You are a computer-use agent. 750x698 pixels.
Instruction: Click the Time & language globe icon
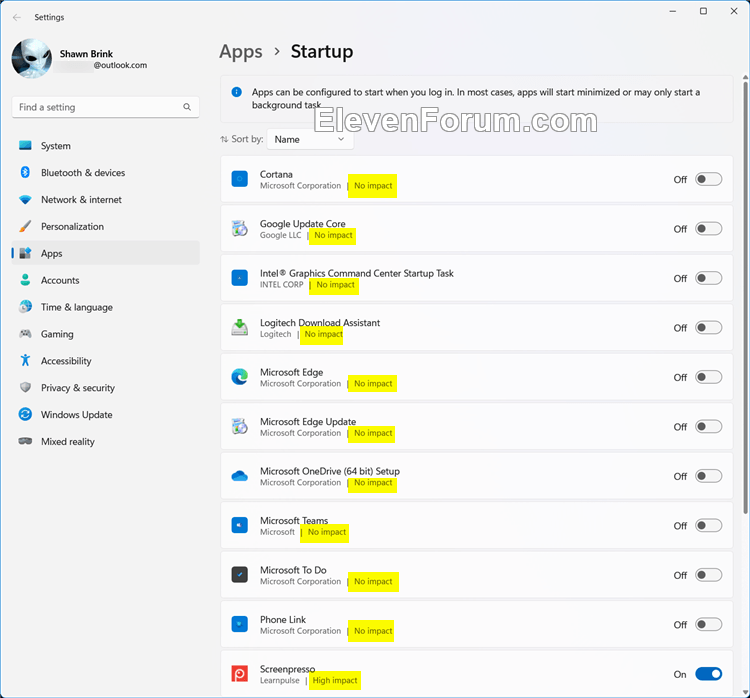(25, 307)
